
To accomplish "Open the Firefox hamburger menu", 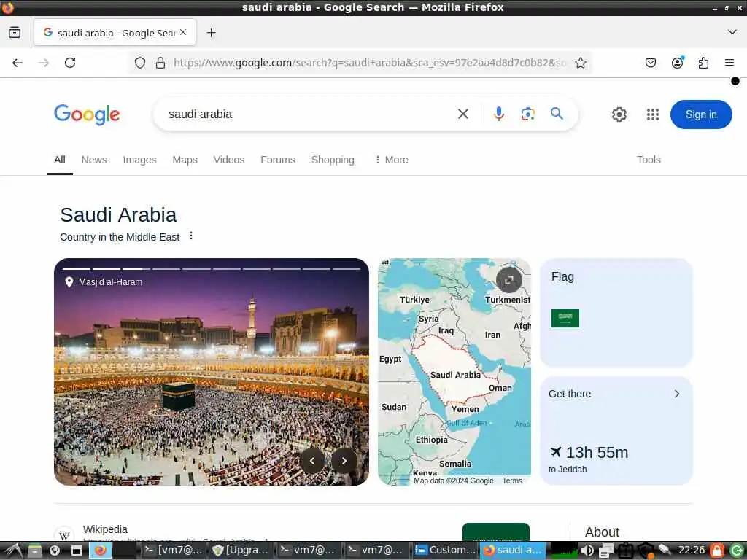I will [729, 63].
